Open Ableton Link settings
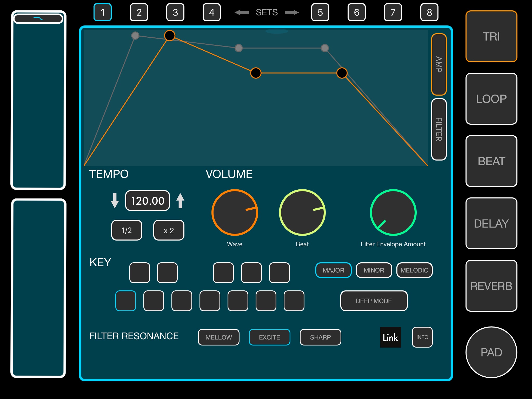 tap(390, 337)
